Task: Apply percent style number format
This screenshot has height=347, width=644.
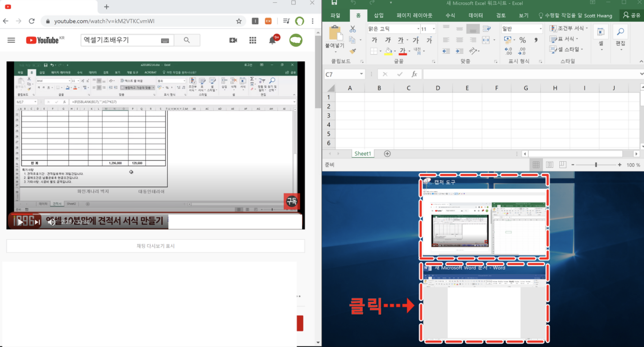Action: tap(522, 40)
